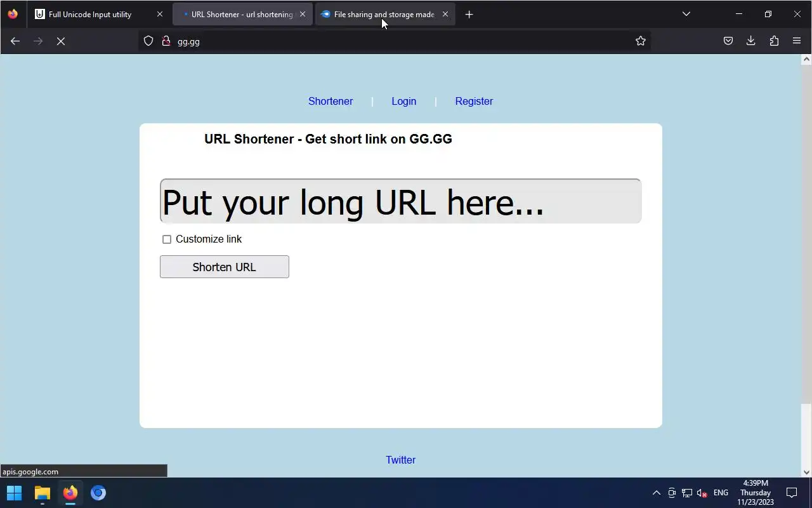Switch to URL Shortener tab
This screenshot has width=812, height=508.
coord(242,14)
